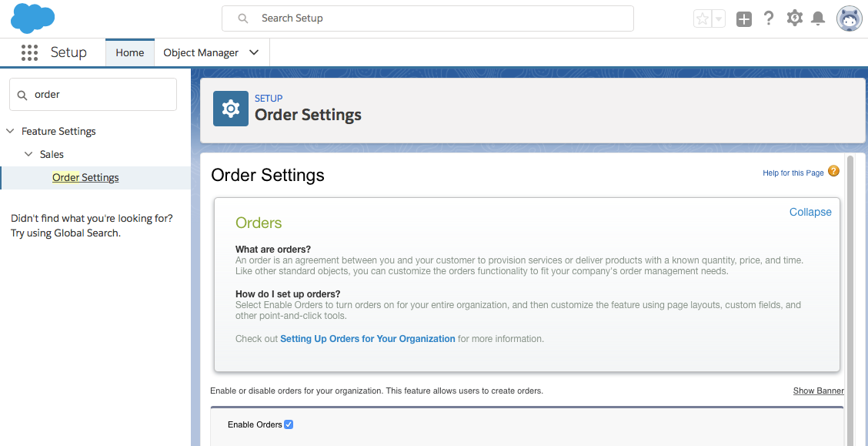
Task: Collapse the Feature Settings tree node
Action: tap(10, 132)
